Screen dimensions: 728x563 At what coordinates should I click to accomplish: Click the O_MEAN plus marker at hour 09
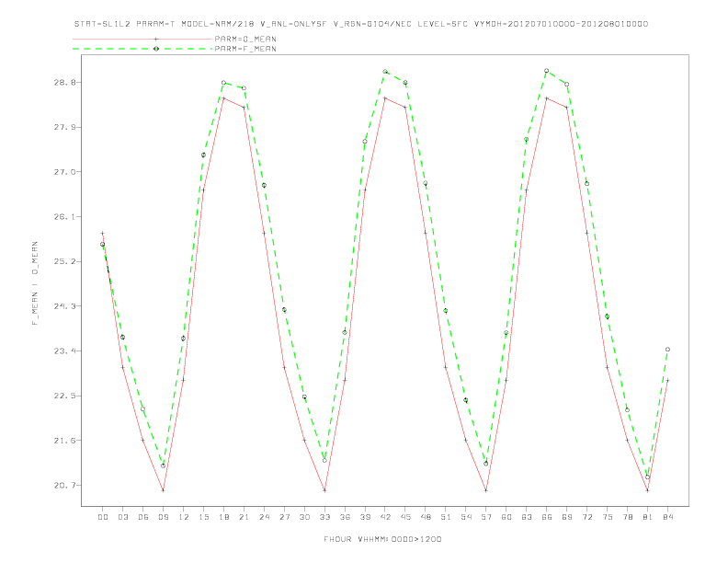(163, 490)
